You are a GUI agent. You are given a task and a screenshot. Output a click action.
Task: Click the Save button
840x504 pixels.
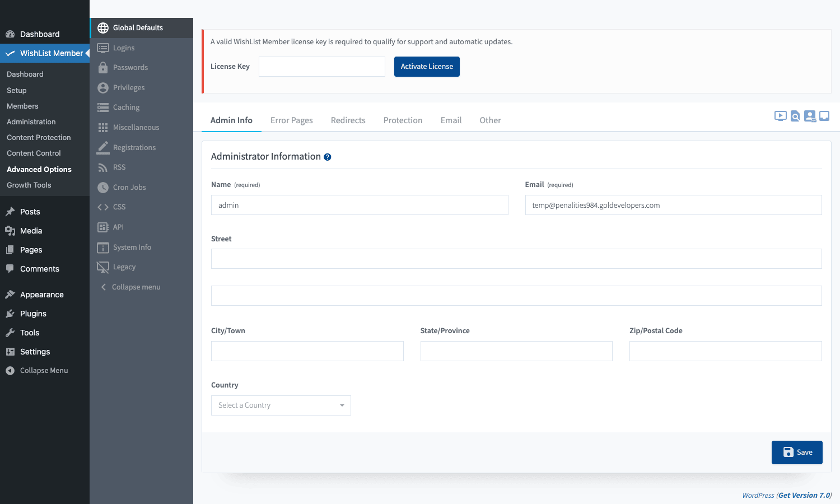coord(797,452)
